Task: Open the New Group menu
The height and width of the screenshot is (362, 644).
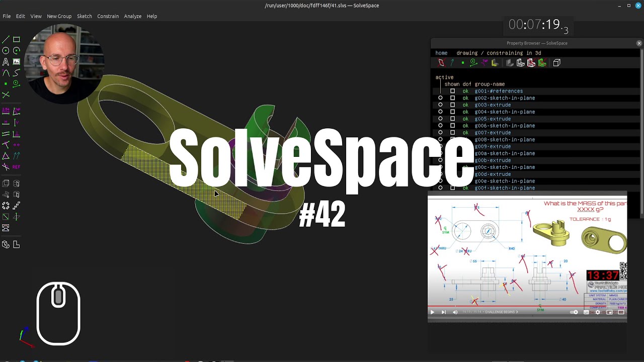Action: coord(59,16)
